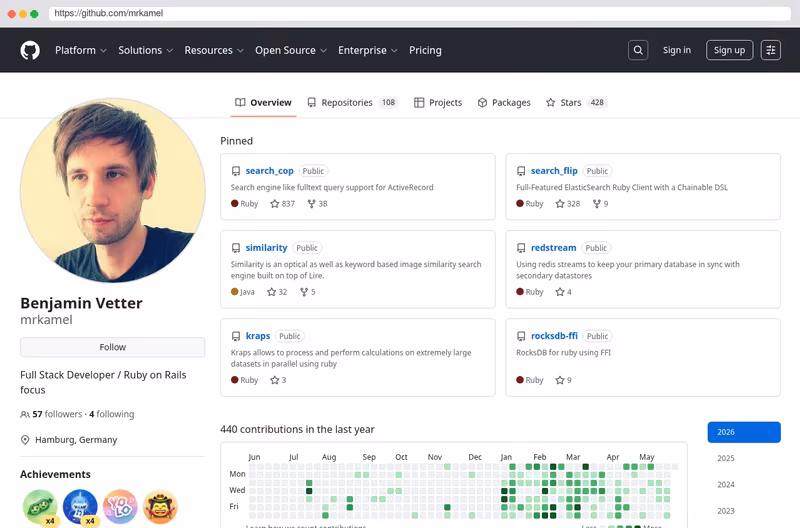Click star icon on redstream card

(560, 292)
